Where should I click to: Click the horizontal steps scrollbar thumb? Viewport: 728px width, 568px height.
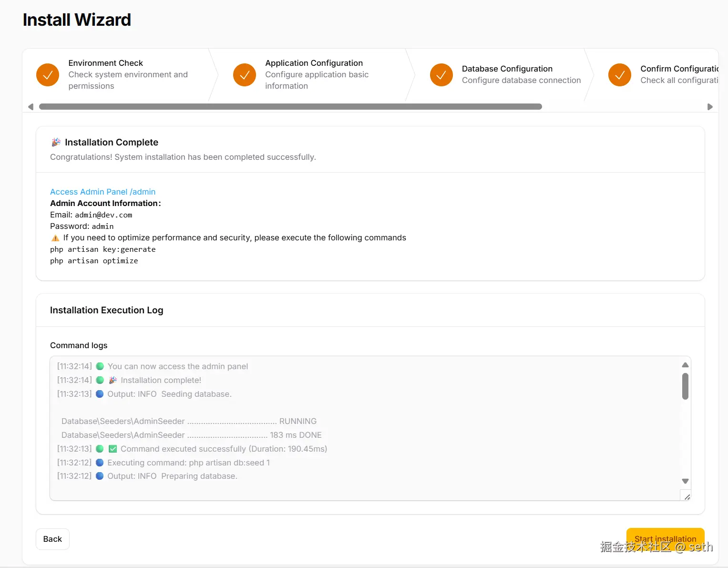click(x=290, y=107)
